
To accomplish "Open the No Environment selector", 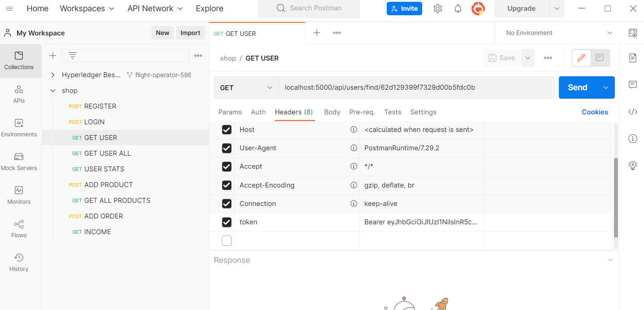I will coord(559,33).
